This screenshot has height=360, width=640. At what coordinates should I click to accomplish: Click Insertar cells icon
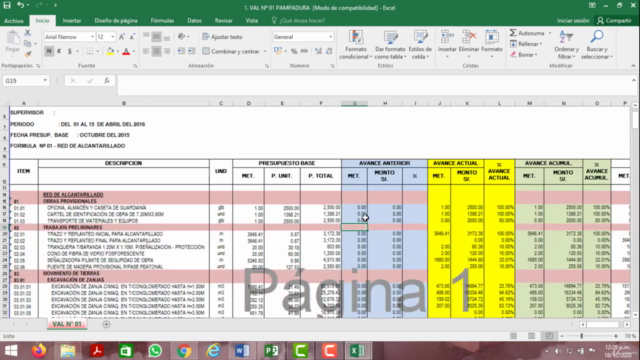pos(447,37)
